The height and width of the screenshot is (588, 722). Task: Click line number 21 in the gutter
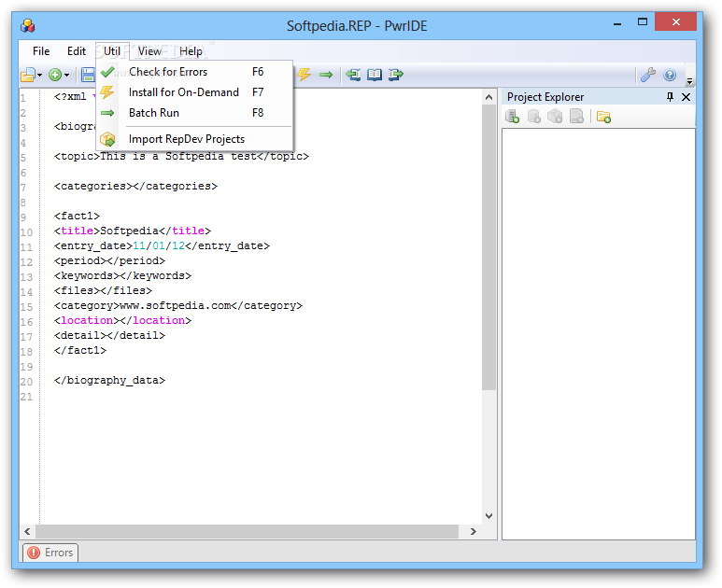[27, 397]
